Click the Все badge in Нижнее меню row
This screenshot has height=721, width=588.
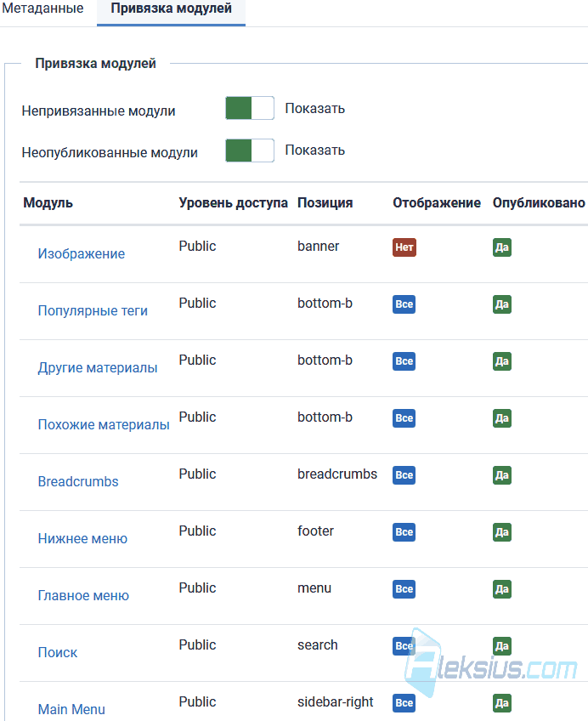click(404, 532)
